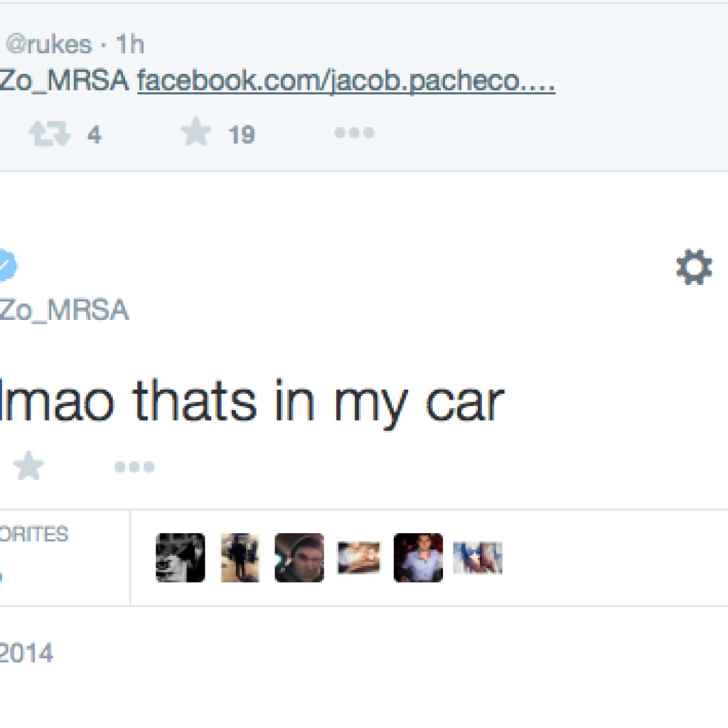Open more options on @rukes reply
Screen dimensions: 728x728
(x=354, y=133)
